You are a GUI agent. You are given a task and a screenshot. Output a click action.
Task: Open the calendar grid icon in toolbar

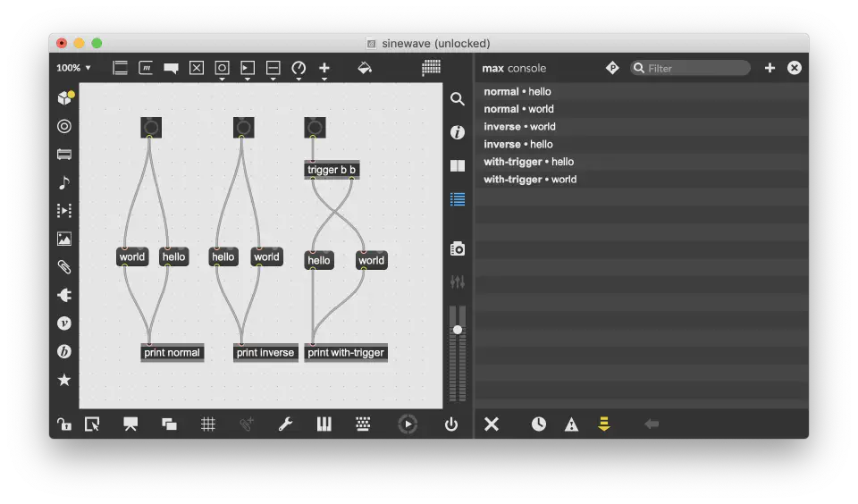point(431,68)
